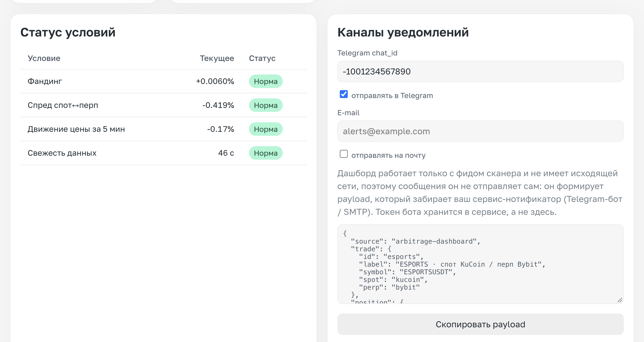Click the "Статус" column header
This screenshot has height=342, width=644.
(262, 58)
